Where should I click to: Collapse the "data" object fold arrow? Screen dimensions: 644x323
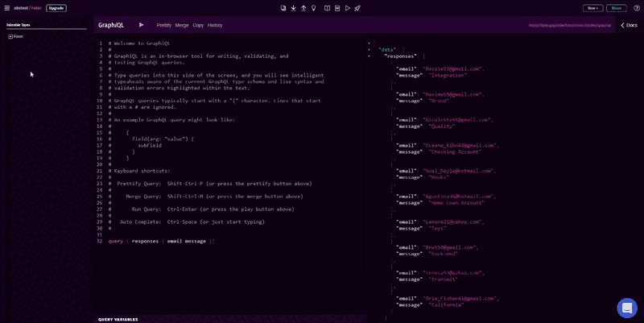[x=369, y=50]
